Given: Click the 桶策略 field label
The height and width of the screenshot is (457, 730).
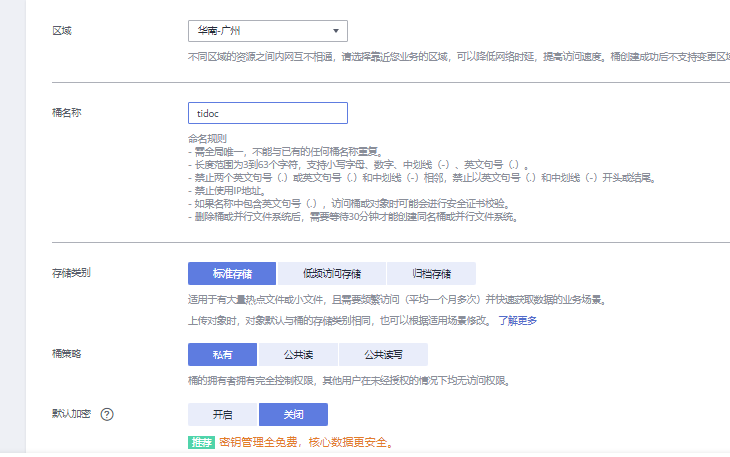Looking at the screenshot, I should tap(66, 354).
